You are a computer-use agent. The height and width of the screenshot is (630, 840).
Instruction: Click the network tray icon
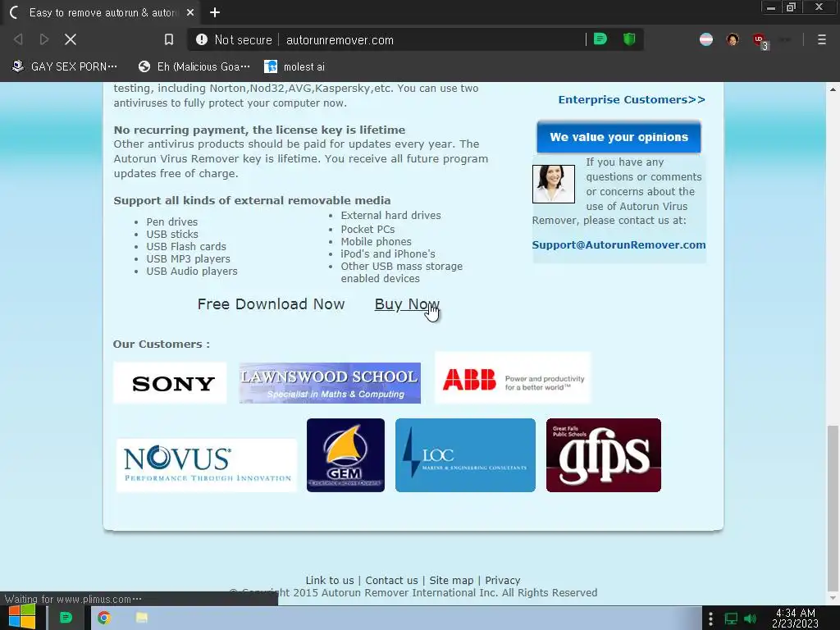point(731,619)
